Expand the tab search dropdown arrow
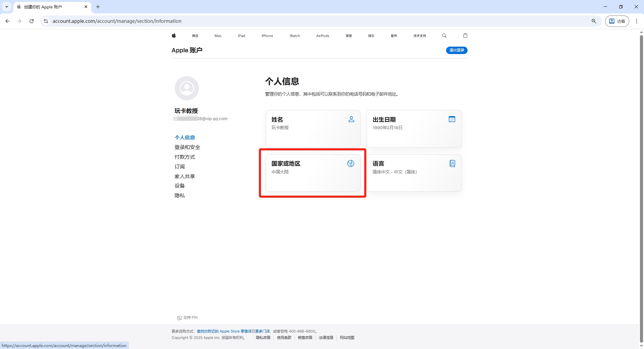Screen dimensions: 644x349 (7, 7)
